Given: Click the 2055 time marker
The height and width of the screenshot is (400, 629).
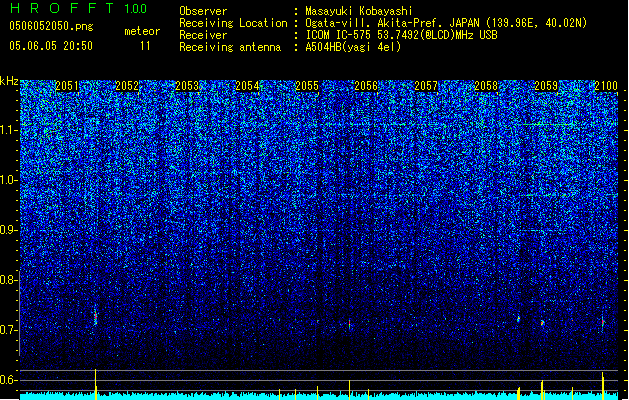Looking at the screenshot, I should click(307, 86).
